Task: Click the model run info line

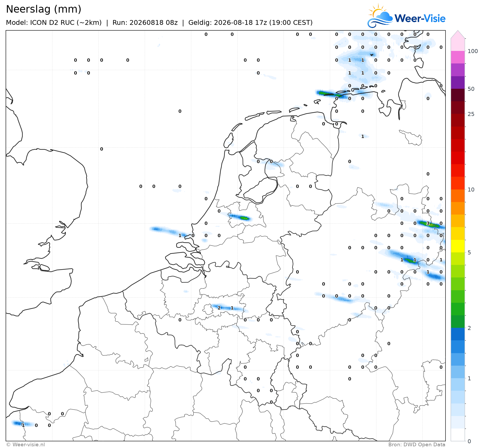Action: (x=159, y=23)
